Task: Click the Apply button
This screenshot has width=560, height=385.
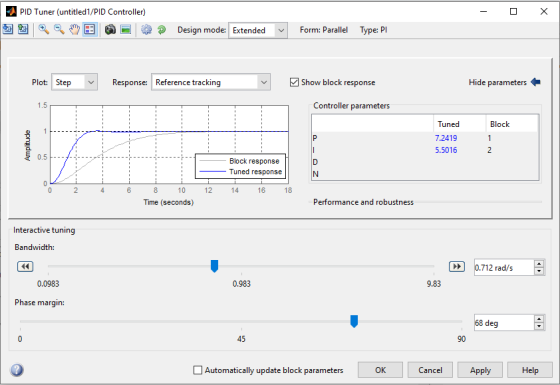Action: [480, 370]
